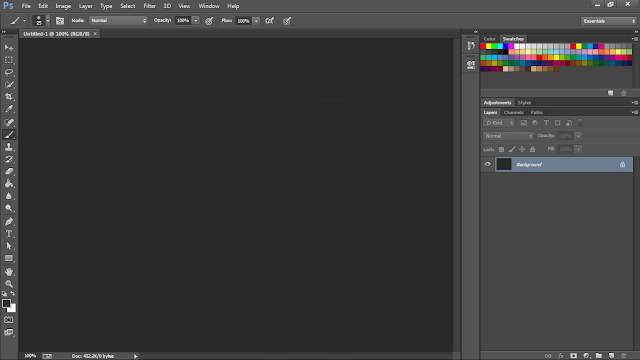Select the Crop tool
The width and height of the screenshot is (640, 360).
pos(9,97)
